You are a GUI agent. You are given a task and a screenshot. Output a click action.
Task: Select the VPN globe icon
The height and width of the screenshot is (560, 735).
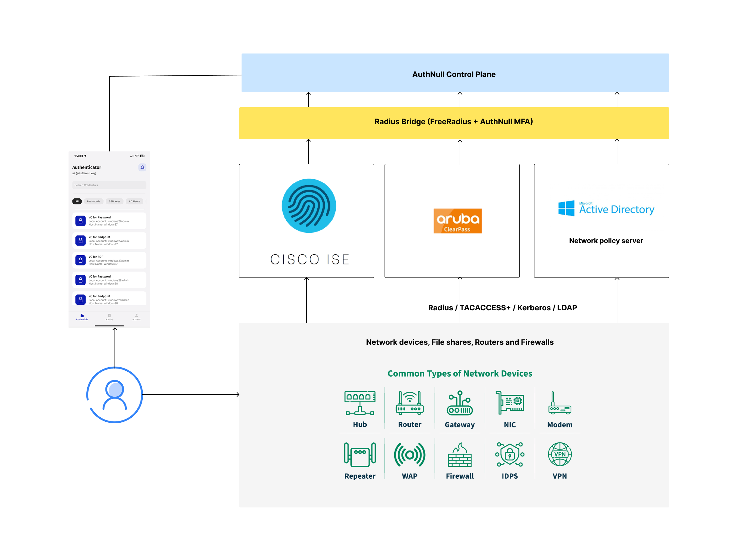pyautogui.click(x=559, y=454)
